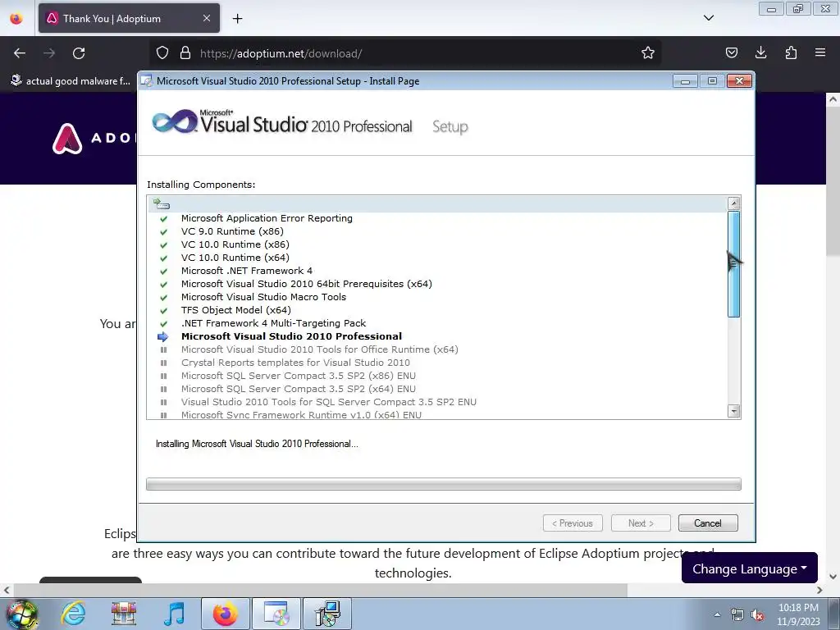Click the component list scroll down arrow
840x630 pixels.
tap(734, 411)
